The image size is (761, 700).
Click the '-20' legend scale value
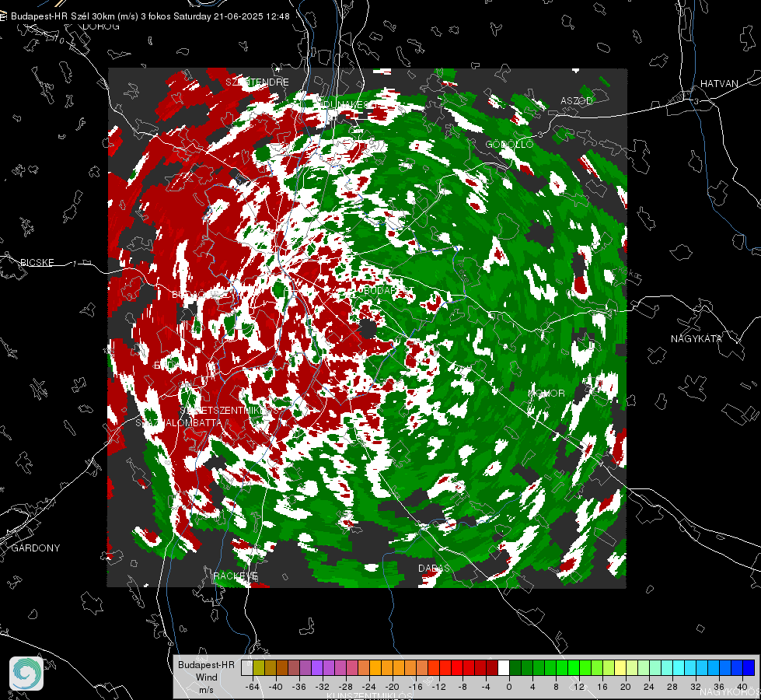pyautogui.click(x=392, y=687)
